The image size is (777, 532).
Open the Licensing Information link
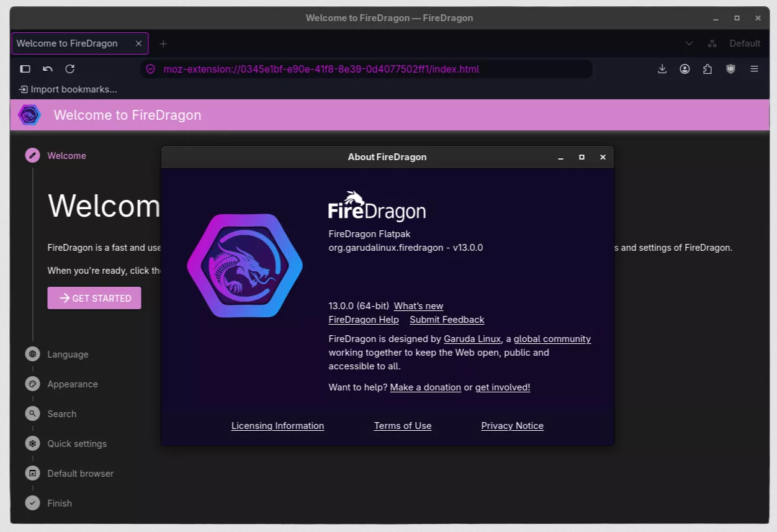coord(277,425)
